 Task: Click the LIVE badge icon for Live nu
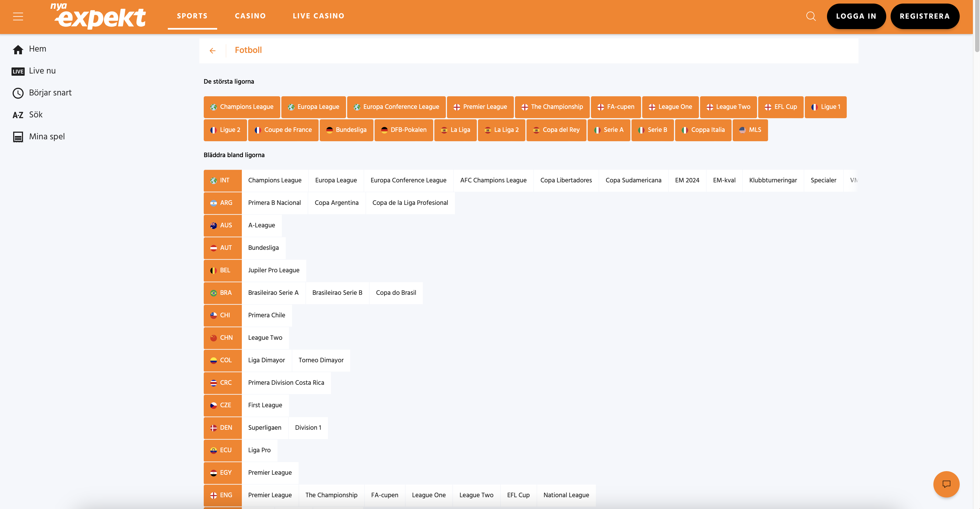[18, 72]
